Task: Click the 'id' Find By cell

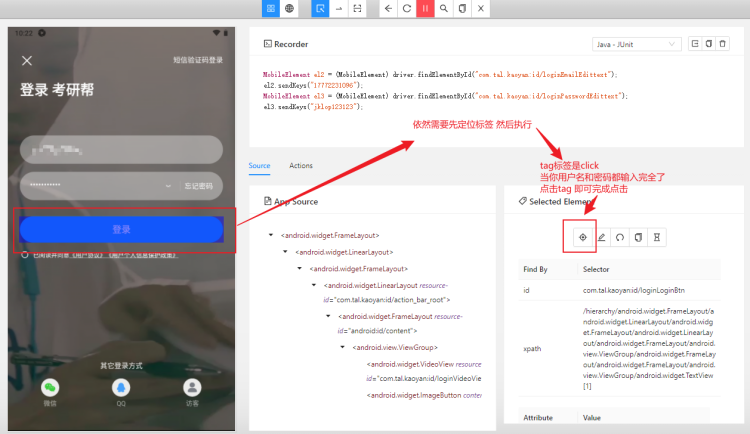Action: [x=526, y=290]
